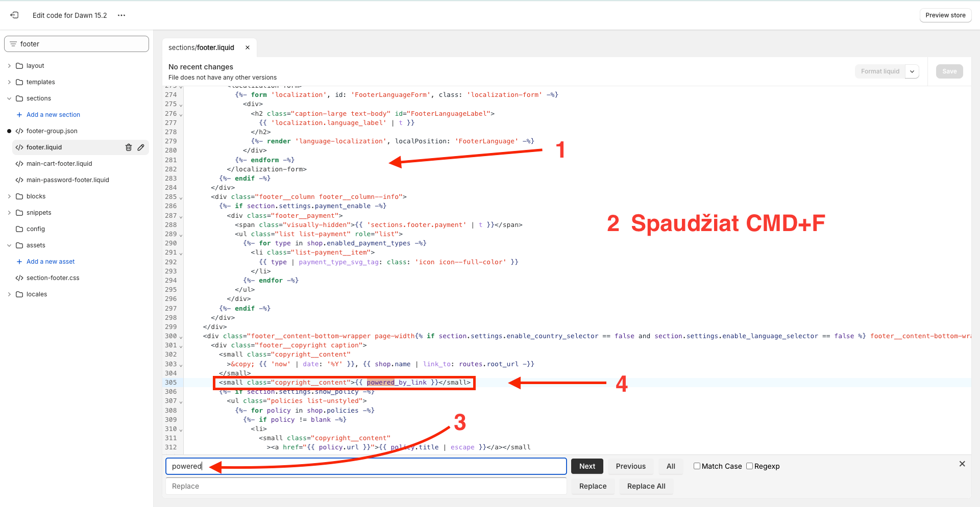Image resolution: width=980 pixels, height=507 pixels.
Task: Click the Replace All button
Action: pyautogui.click(x=646, y=486)
